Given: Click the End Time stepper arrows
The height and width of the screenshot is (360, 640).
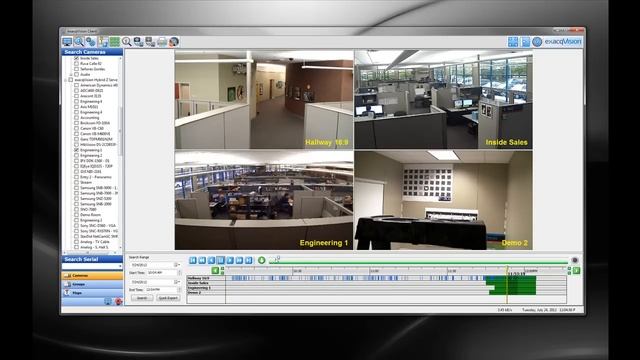Looking at the screenshot, I should click(179, 289).
